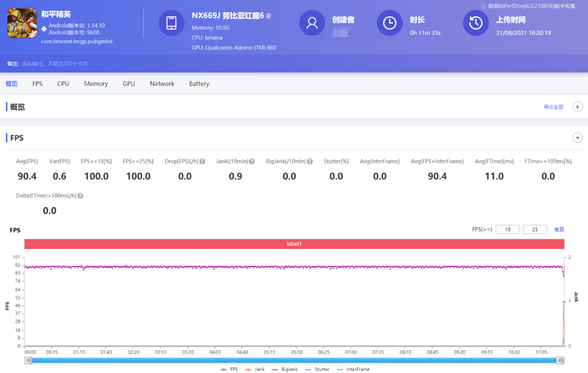Toggle Jank series in chart legend
The height and width of the screenshot is (373, 588).
tap(255, 369)
